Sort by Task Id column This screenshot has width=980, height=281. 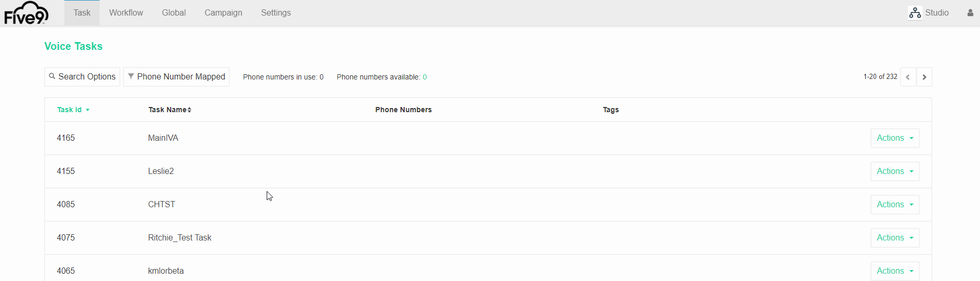[x=73, y=110]
